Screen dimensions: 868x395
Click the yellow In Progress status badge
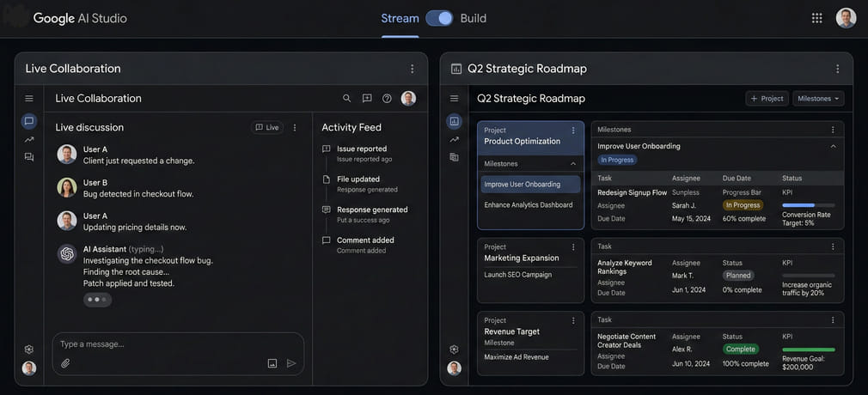[x=743, y=204]
